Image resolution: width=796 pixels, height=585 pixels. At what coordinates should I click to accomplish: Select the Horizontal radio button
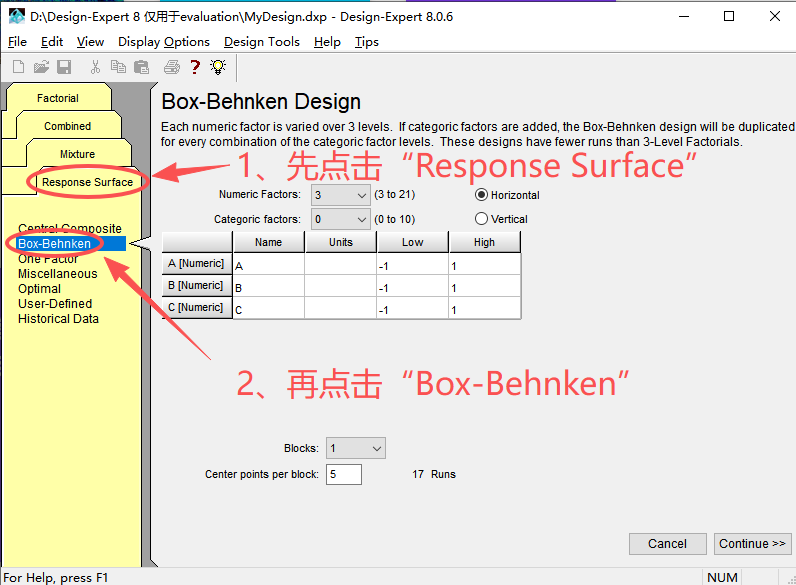point(482,195)
